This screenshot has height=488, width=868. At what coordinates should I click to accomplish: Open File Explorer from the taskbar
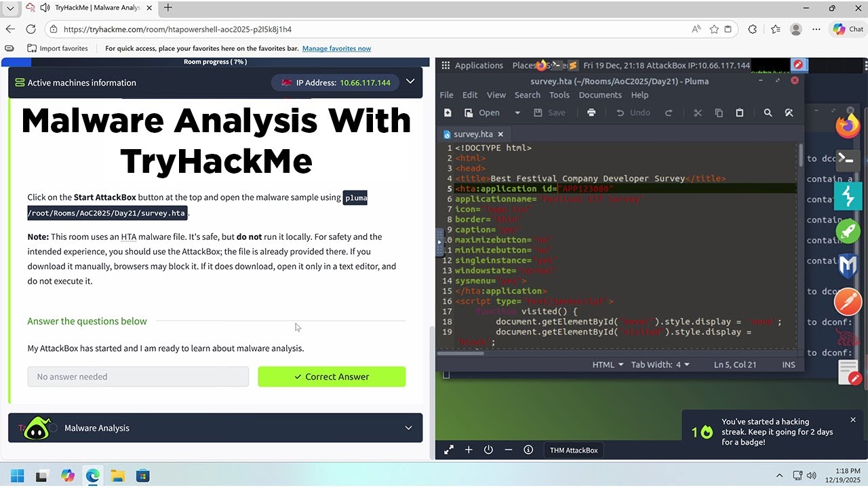(x=117, y=476)
